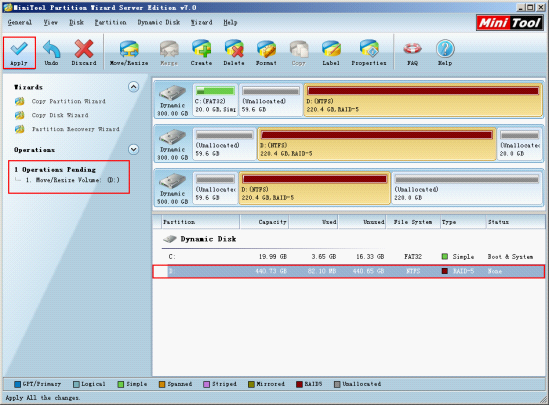
Task: Sort by the Unused column header
Action: click(362, 222)
